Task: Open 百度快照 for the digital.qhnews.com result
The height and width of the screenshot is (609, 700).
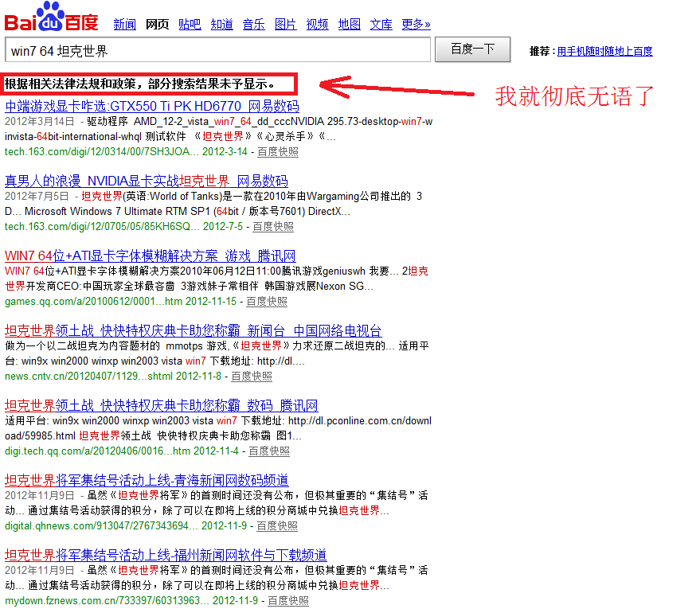Action: pyautogui.click(x=277, y=526)
